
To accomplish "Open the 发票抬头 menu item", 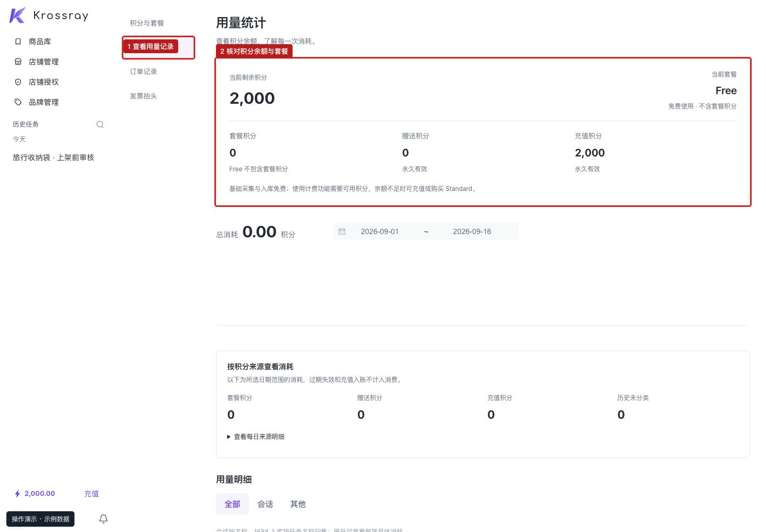I will point(144,96).
